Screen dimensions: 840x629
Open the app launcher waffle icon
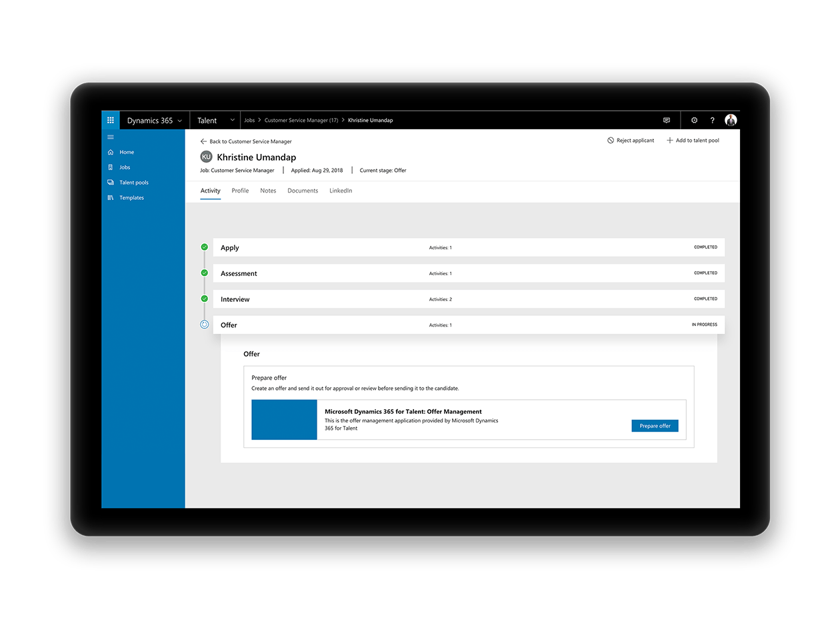click(111, 120)
